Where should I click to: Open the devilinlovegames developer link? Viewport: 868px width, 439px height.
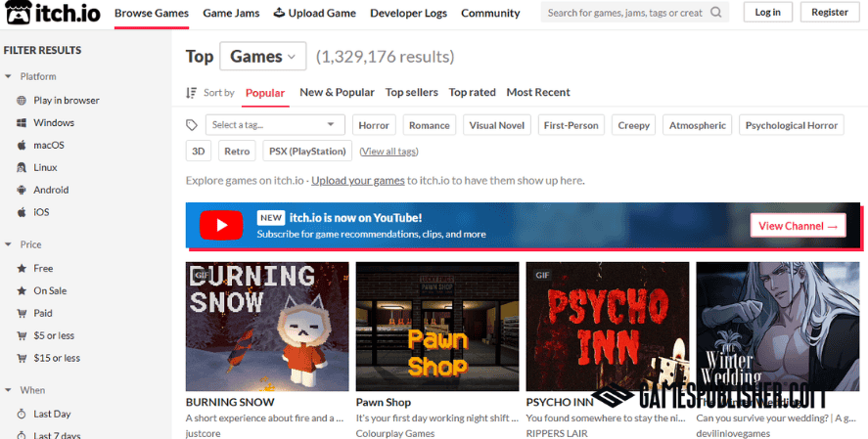click(733, 433)
